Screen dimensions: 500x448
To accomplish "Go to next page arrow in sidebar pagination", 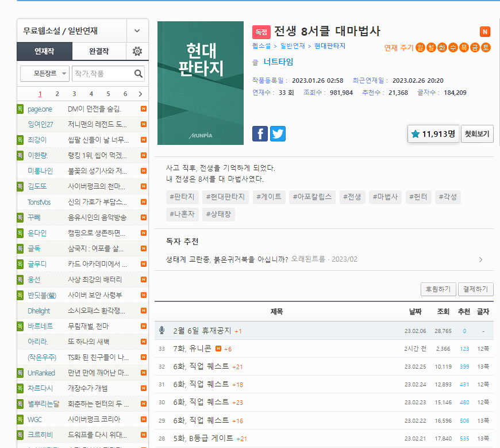I will pos(140,94).
